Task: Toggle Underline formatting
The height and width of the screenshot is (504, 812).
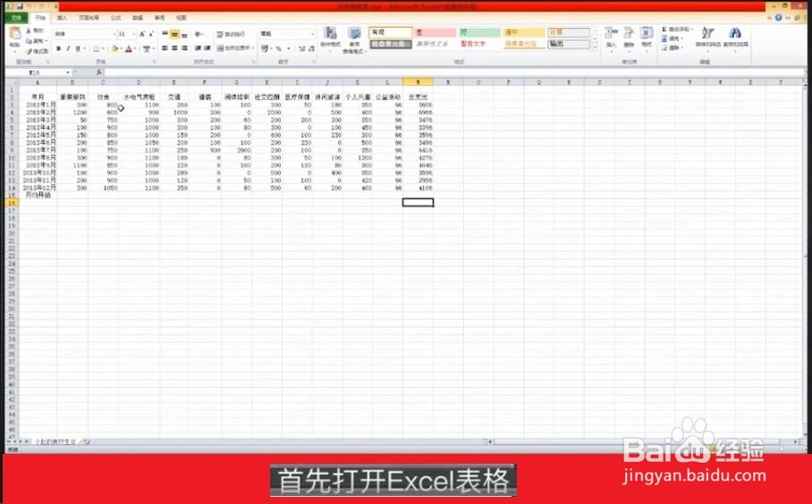Action: (78, 48)
